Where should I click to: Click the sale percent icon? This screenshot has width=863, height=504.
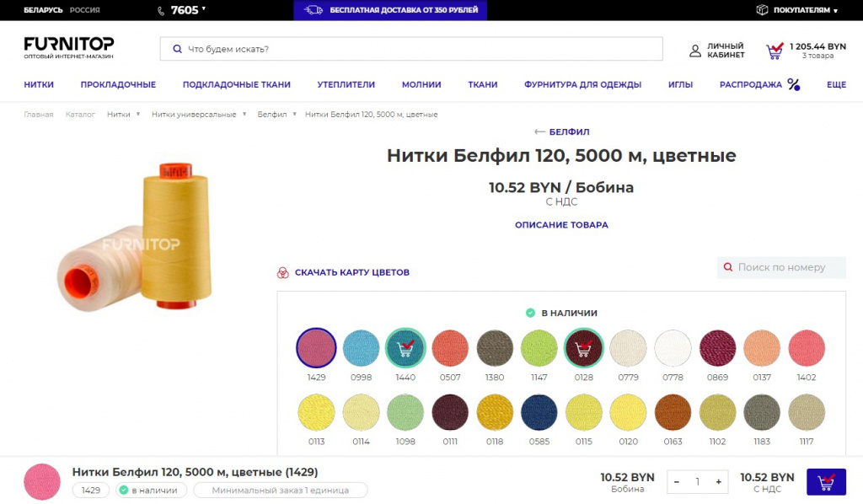click(x=793, y=84)
